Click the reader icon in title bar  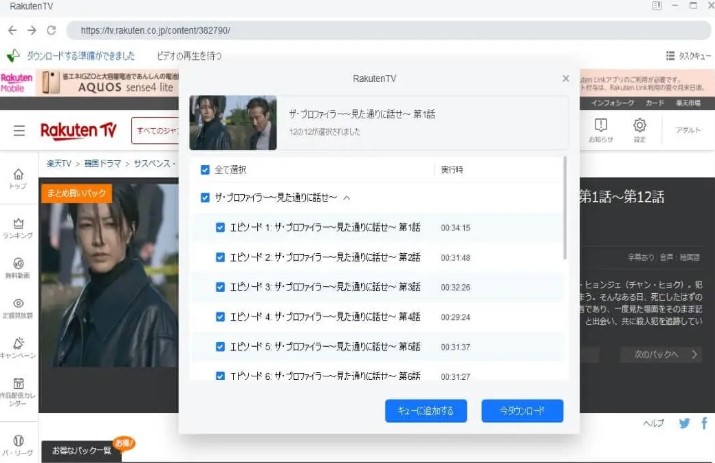click(x=657, y=6)
